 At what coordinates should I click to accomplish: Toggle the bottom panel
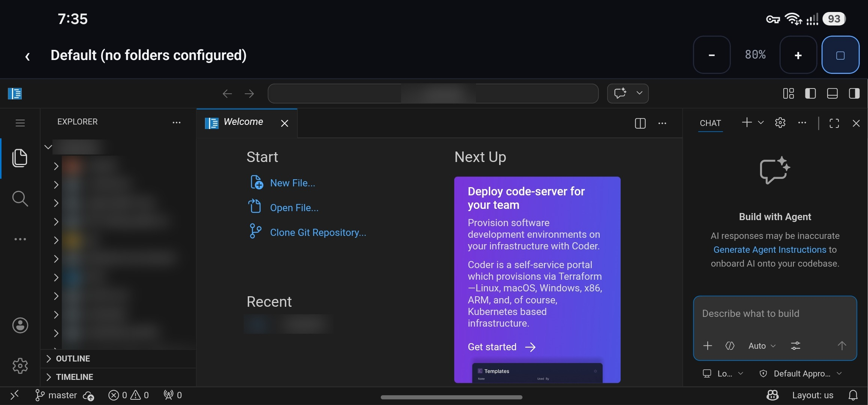coord(832,93)
